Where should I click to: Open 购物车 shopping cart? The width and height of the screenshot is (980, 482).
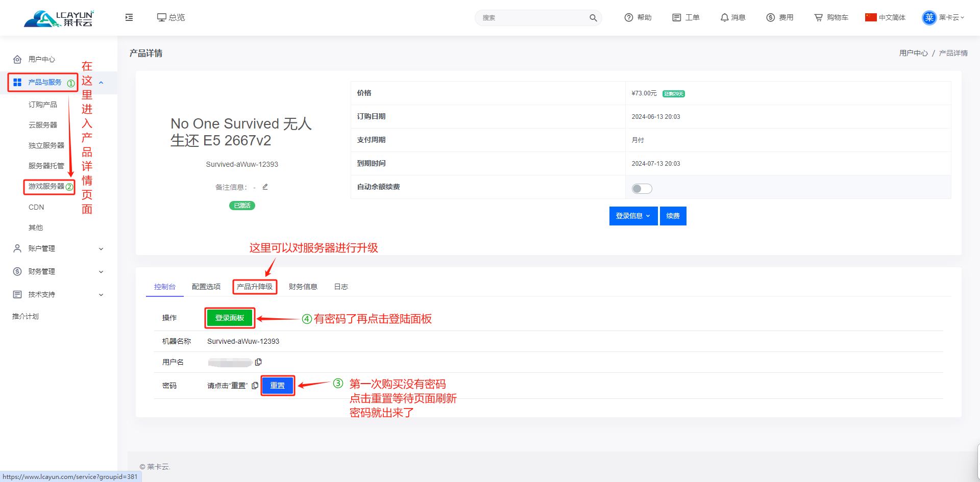(819, 17)
